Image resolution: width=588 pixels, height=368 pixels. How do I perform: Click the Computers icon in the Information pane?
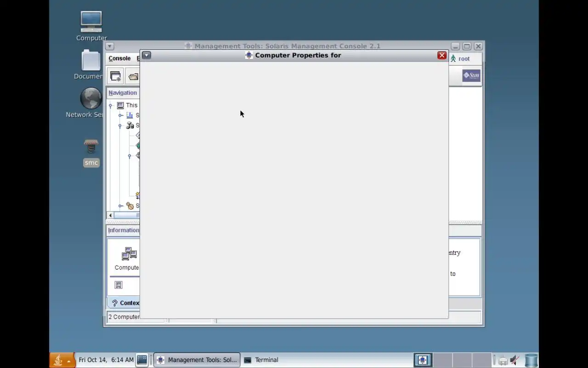129,254
